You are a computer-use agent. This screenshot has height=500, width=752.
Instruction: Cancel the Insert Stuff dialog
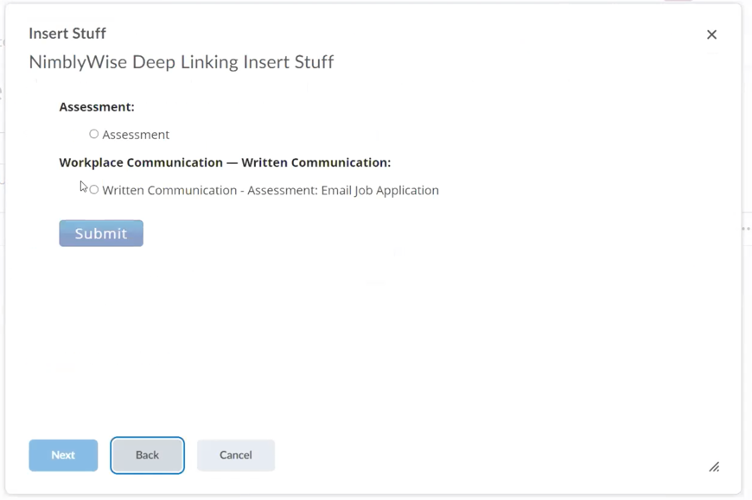[235, 455]
